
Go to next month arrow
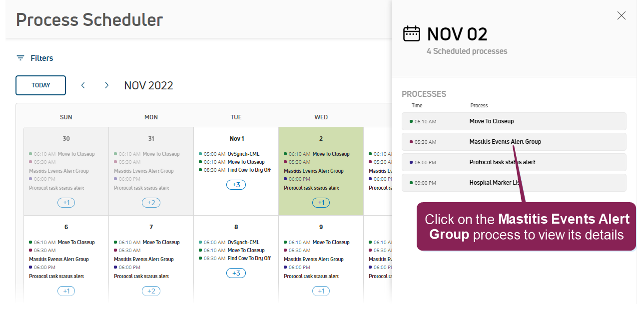106,85
